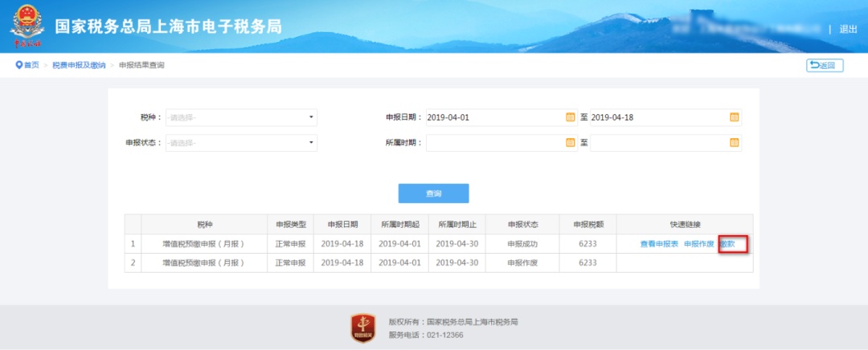Click the 返回 button
The image size is (868, 350).
[x=825, y=66]
